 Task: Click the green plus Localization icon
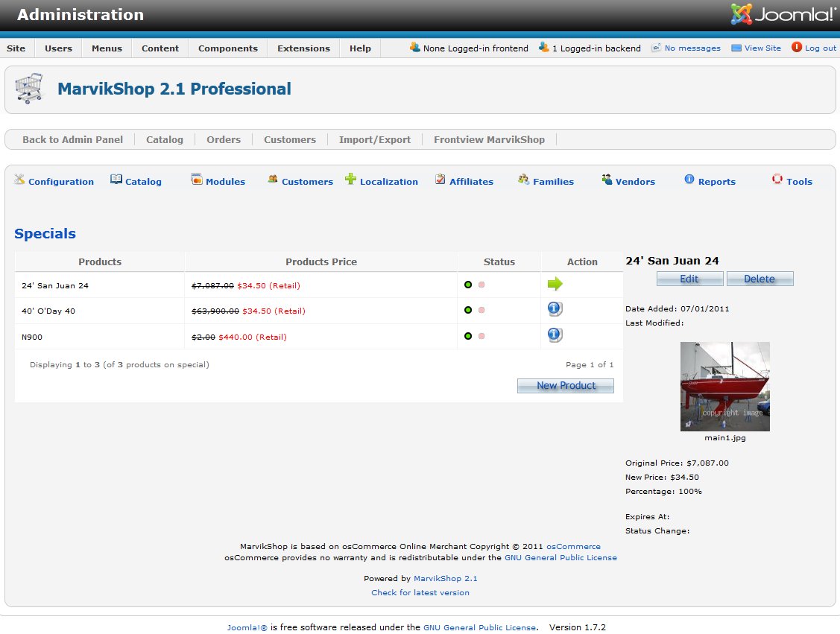(350, 179)
